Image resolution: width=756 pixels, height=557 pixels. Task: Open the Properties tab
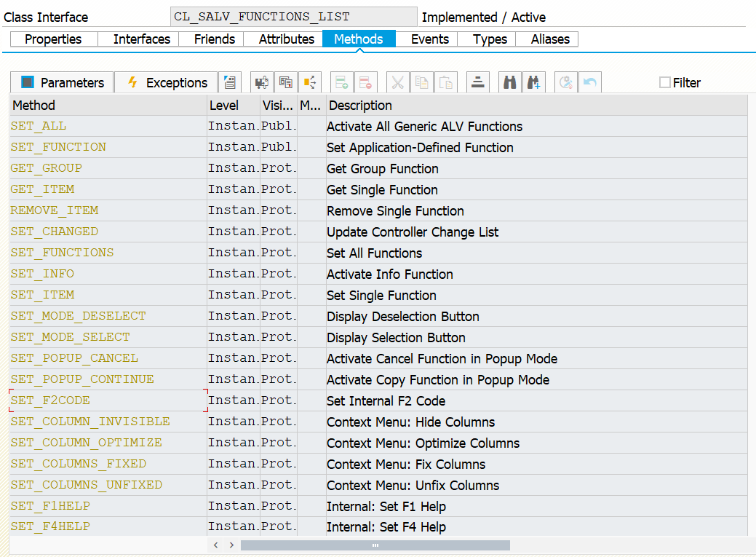point(53,39)
